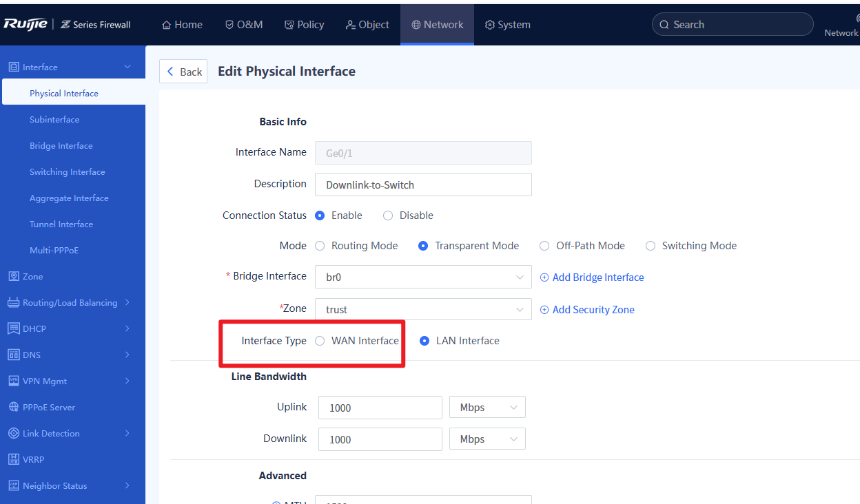Open the Policy top menu
The image size is (860, 504).
pyautogui.click(x=304, y=25)
